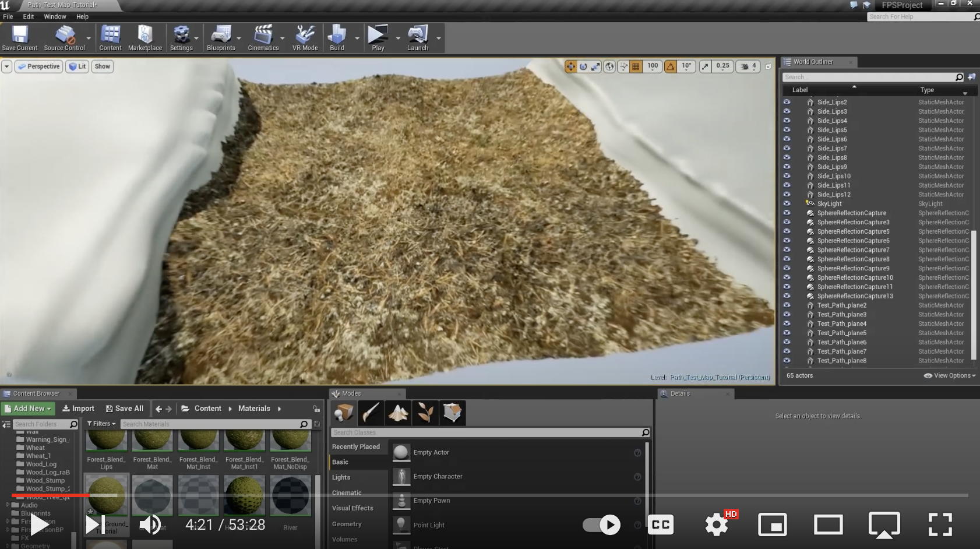Click the Add New button
This screenshot has width=980, height=549.
[x=28, y=409]
